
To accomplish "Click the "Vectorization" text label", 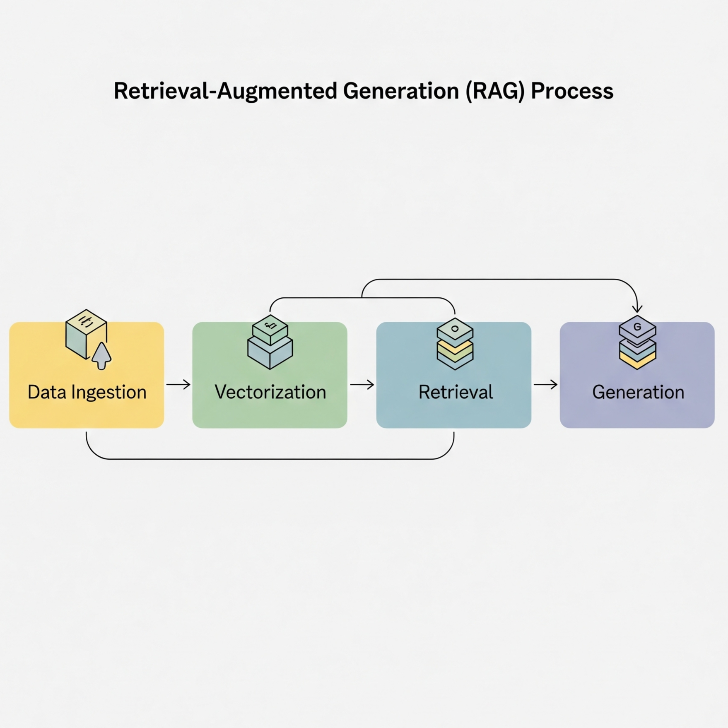I will click(x=270, y=392).
